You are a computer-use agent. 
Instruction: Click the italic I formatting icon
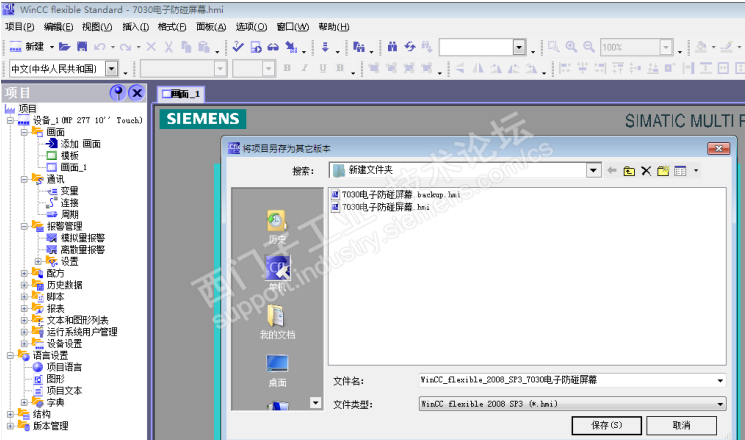click(x=305, y=68)
